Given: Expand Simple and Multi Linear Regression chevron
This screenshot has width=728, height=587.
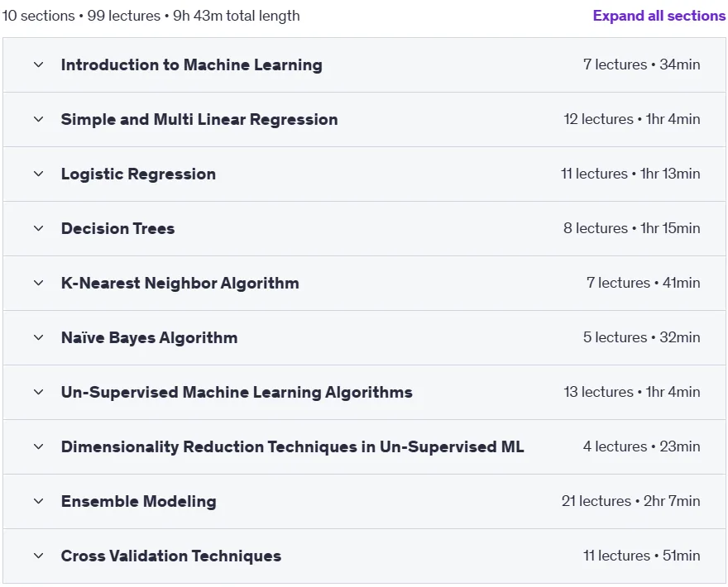Looking at the screenshot, I should [39, 119].
